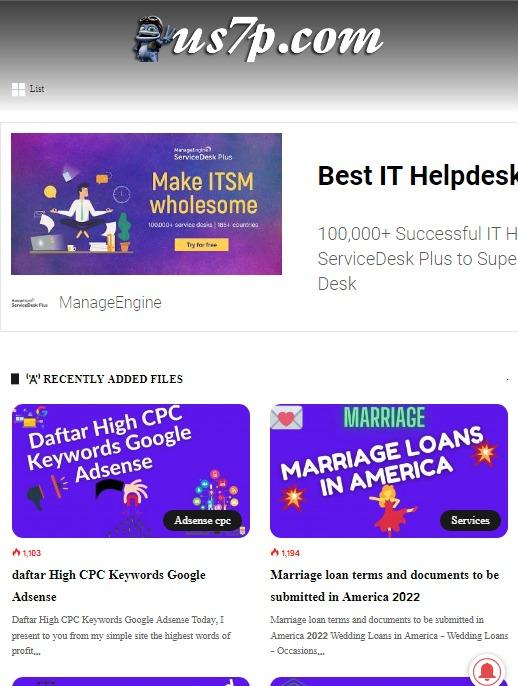Click the flame icon beside 1,194 views

click(275, 553)
